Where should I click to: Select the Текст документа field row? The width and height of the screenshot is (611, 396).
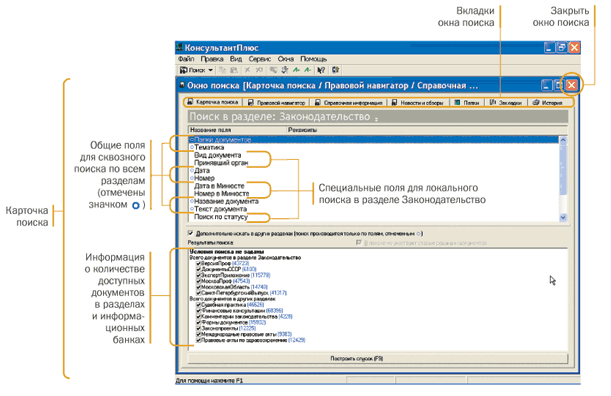373,209
